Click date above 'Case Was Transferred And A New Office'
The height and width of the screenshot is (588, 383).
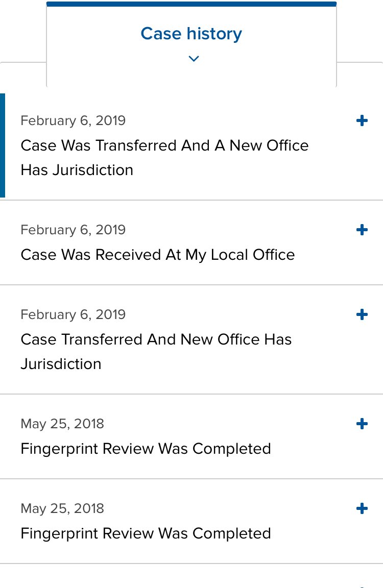click(73, 120)
